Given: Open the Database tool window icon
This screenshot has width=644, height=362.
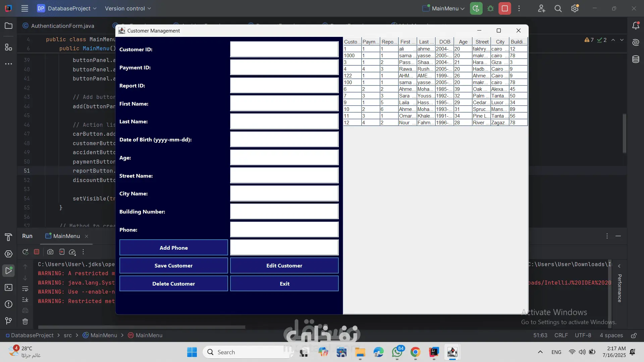Looking at the screenshot, I should click(x=636, y=59).
